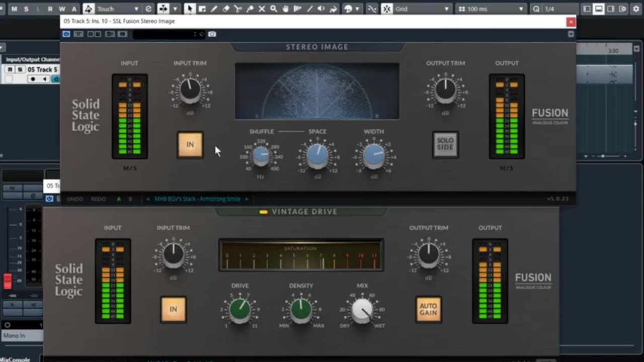The height and width of the screenshot is (362, 644).
Task: Click the Vintage Drive DRIVE knob
Action: coord(240,310)
